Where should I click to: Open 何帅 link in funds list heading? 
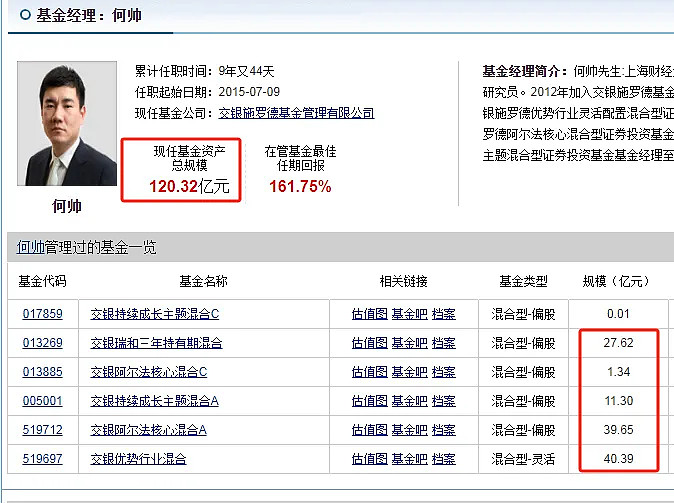point(31,247)
